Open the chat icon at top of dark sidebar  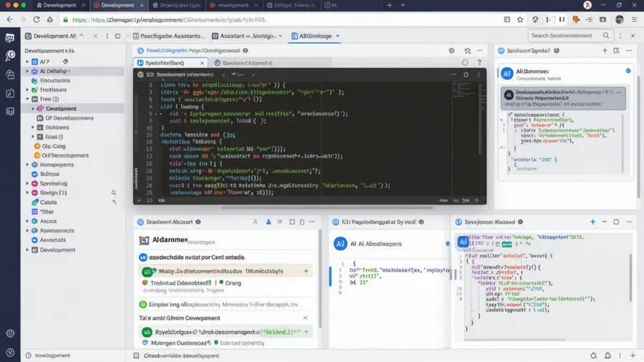[10, 38]
